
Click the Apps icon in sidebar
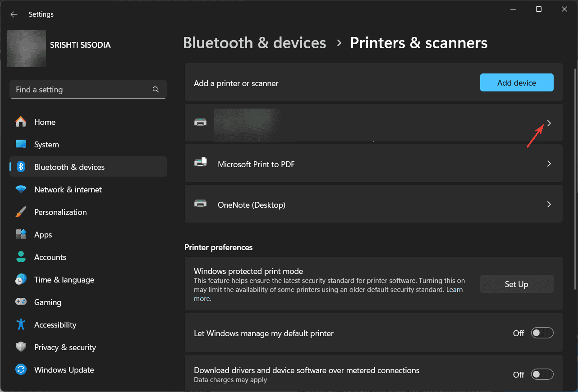pos(21,234)
